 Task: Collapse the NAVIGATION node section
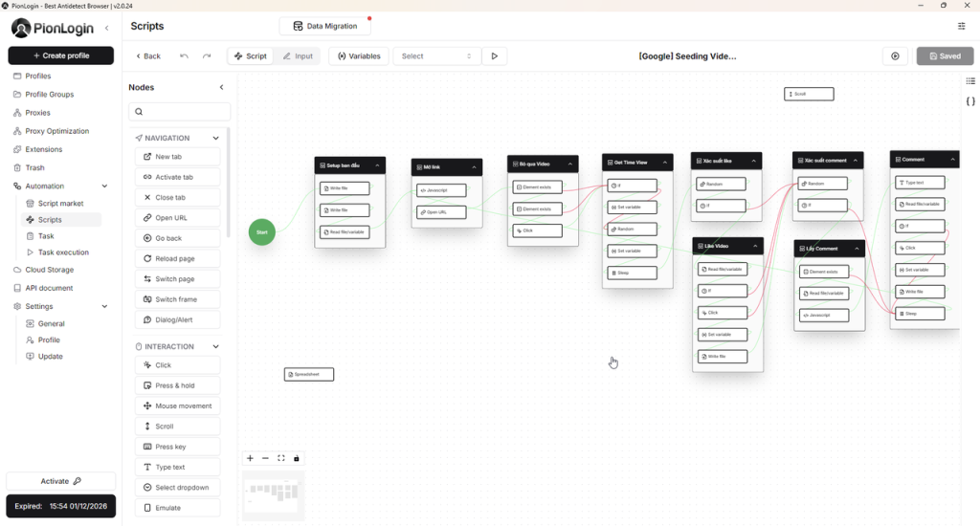tap(215, 138)
